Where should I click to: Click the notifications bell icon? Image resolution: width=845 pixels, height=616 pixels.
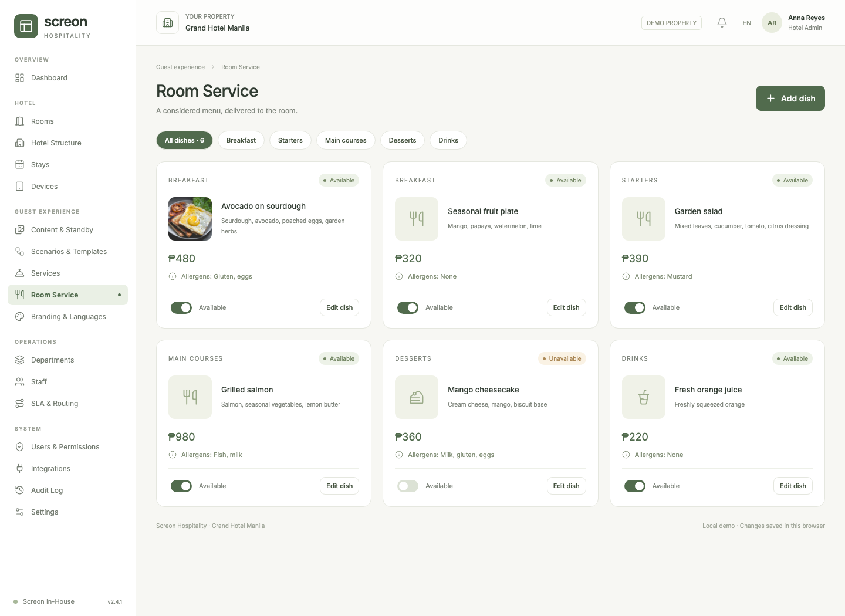tap(722, 23)
